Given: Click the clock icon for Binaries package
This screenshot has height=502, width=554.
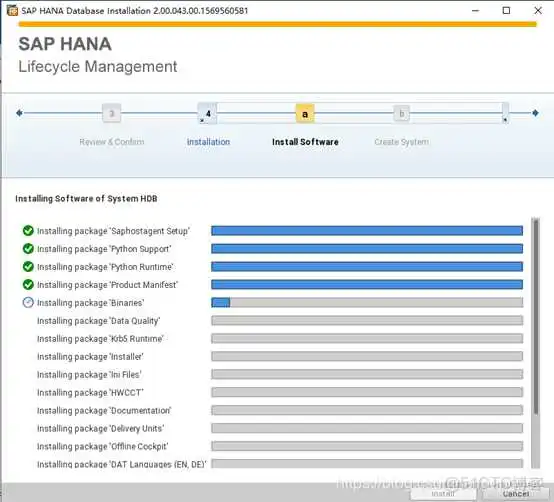Looking at the screenshot, I should coord(28,302).
